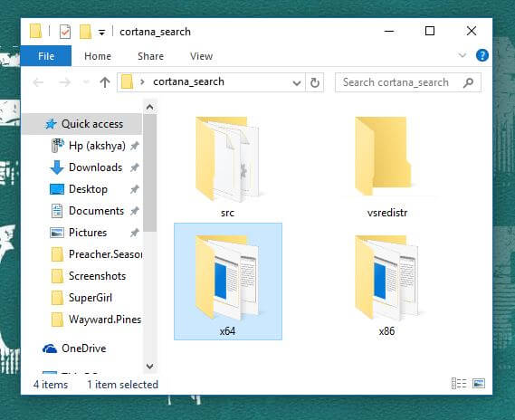Select the x64 folder
515x420 pixels.
[x=228, y=282]
